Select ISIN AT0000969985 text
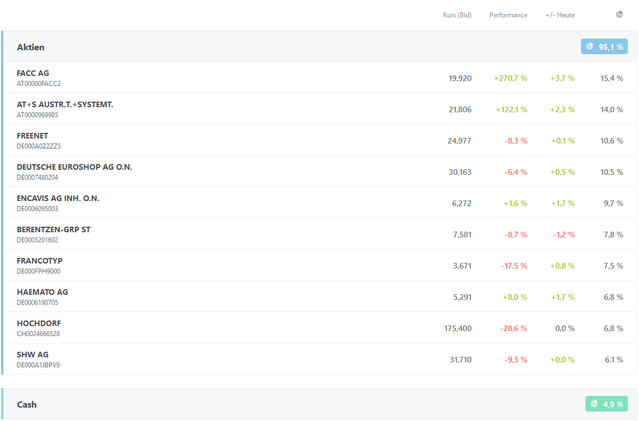The image size is (639, 421). (37, 115)
